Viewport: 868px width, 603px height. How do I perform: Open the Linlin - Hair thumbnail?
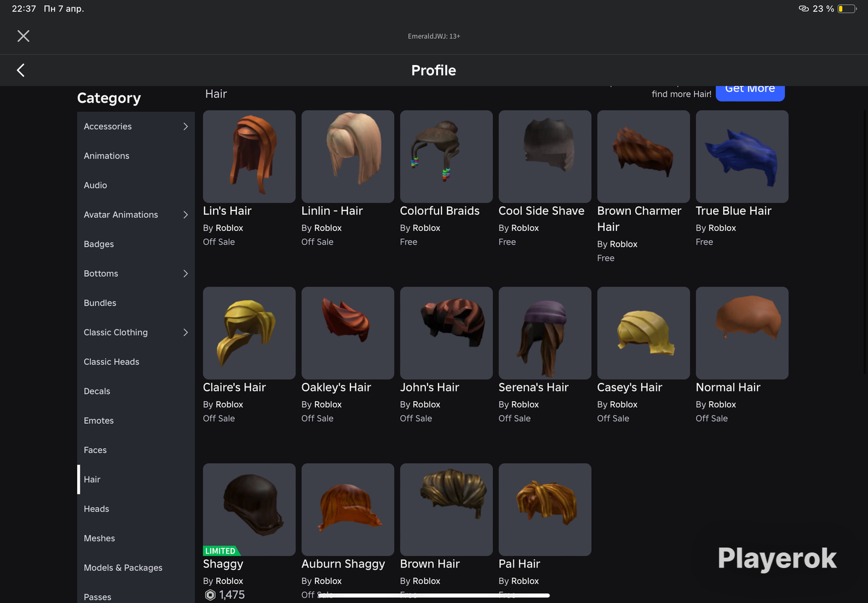point(347,157)
